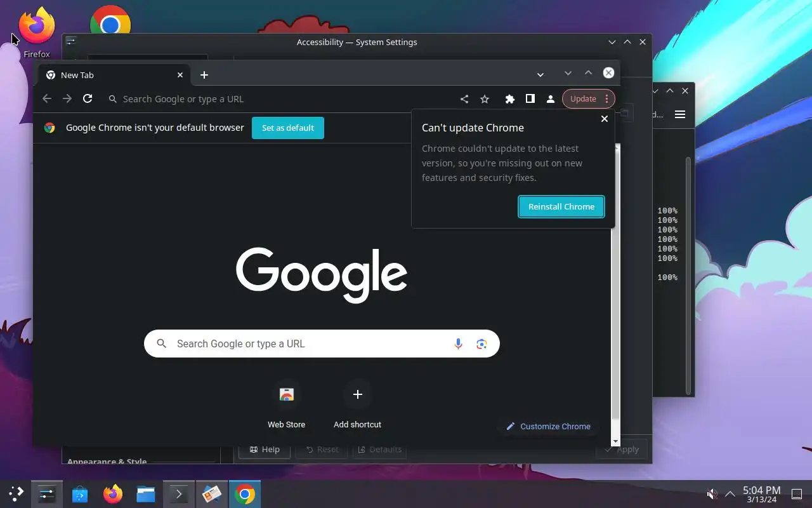
Task: Open the Extensions puzzle-piece menu
Action: [509, 99]
